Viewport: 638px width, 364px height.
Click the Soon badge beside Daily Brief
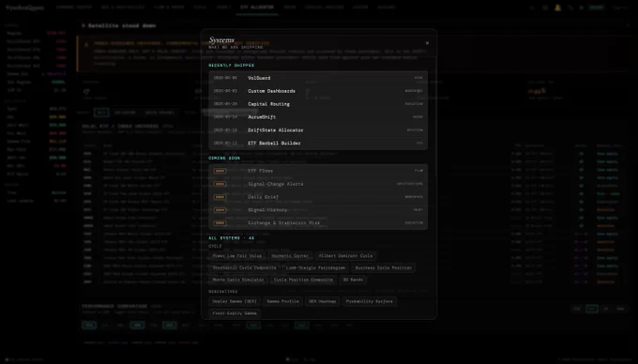click(220, 197)
